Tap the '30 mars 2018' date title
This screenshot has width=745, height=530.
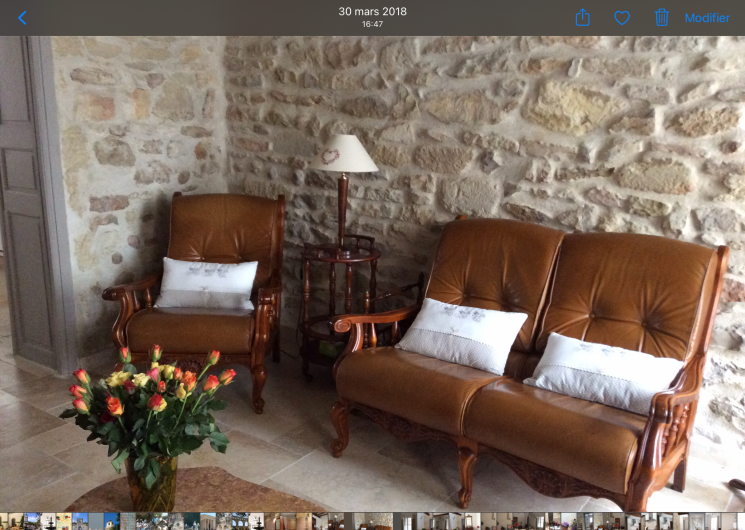tap(372, 11)
